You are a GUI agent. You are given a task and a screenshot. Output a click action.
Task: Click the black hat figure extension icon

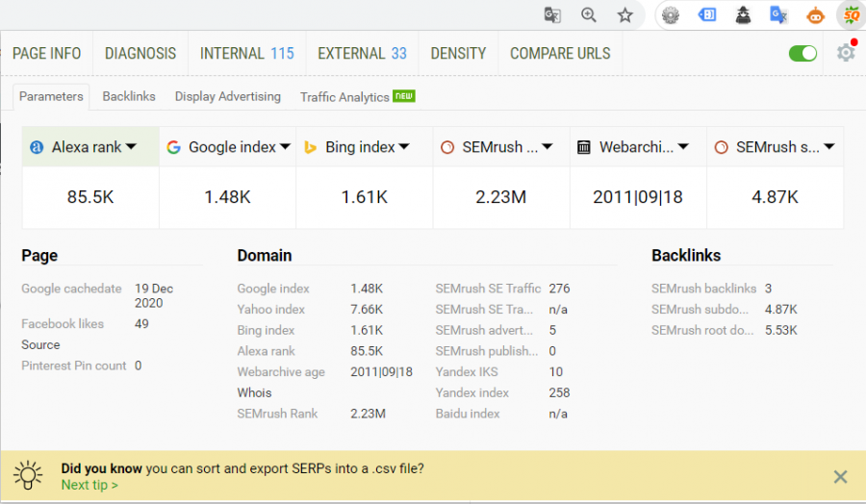(744, 14)
